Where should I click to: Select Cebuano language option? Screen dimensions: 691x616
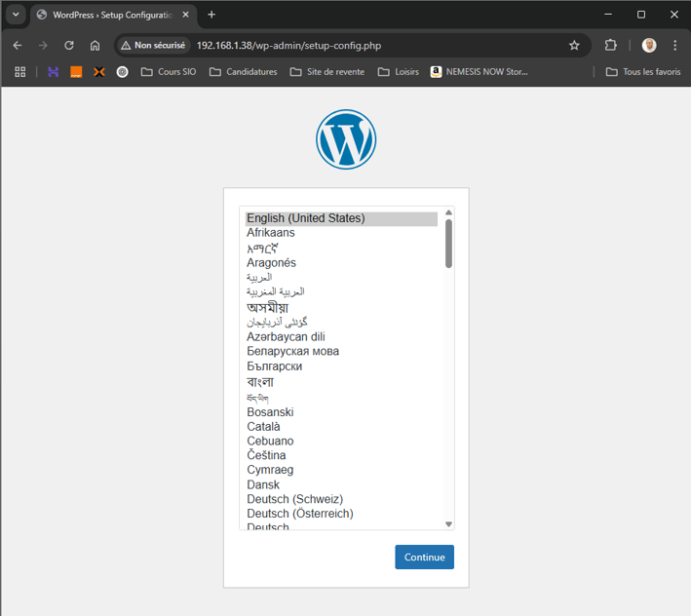click(341, 442)
